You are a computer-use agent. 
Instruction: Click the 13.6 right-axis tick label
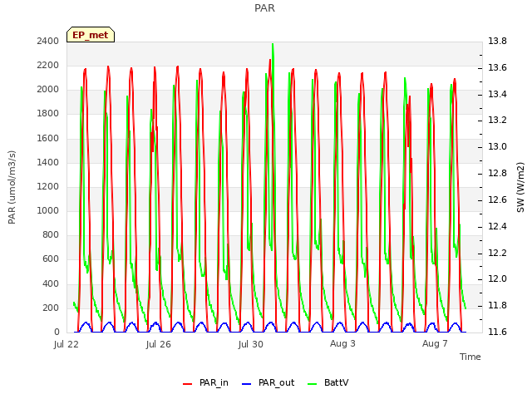point(497,67)
